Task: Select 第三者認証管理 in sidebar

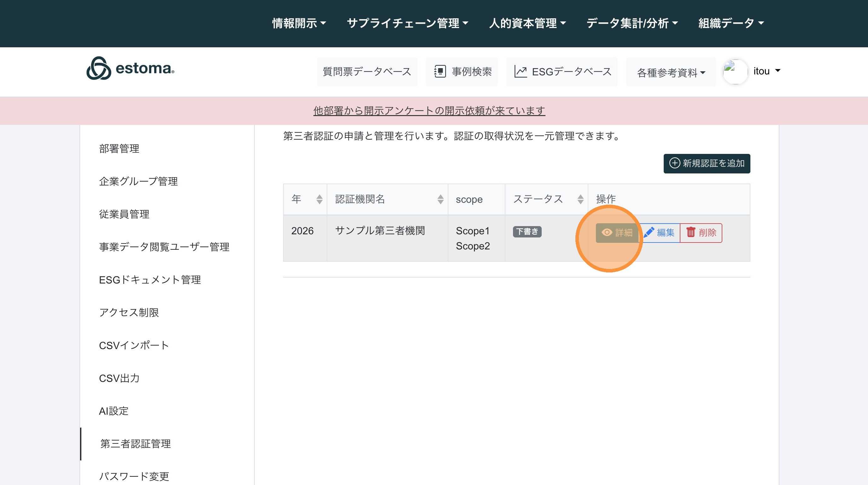Action: point(135,444)
